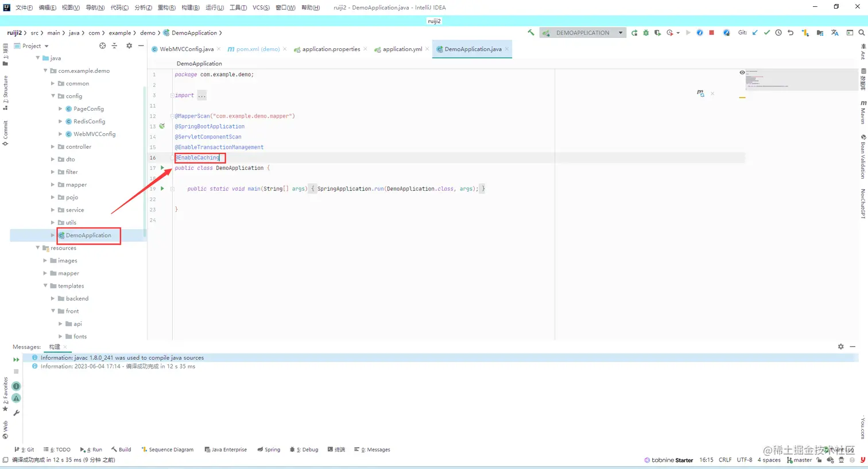
Task: Click the UTF-8 encoding in status bar
Action: coord(745,460)
